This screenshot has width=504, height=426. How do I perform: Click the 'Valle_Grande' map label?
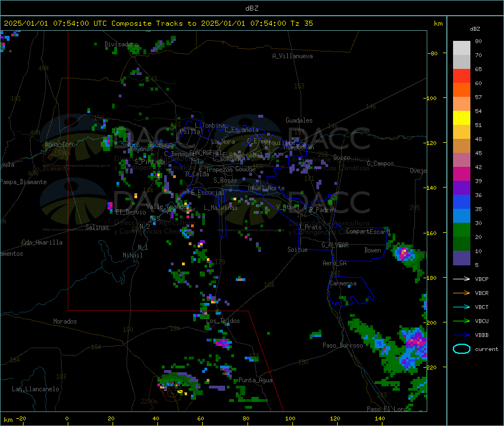click(166, 207)
